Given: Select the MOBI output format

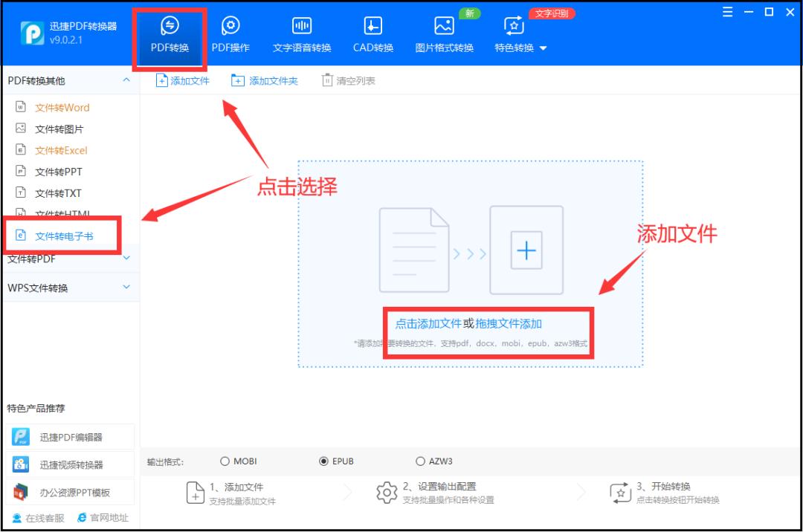Looking at the screenshot, I should coord(225,461).
